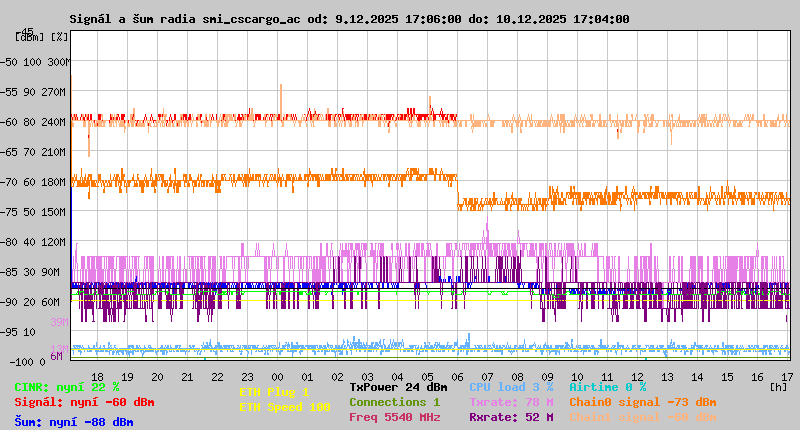This screenshot has width=800, height=430.
Task: Select the pink Txrate legend label
Action: click(x=510, y=402)
